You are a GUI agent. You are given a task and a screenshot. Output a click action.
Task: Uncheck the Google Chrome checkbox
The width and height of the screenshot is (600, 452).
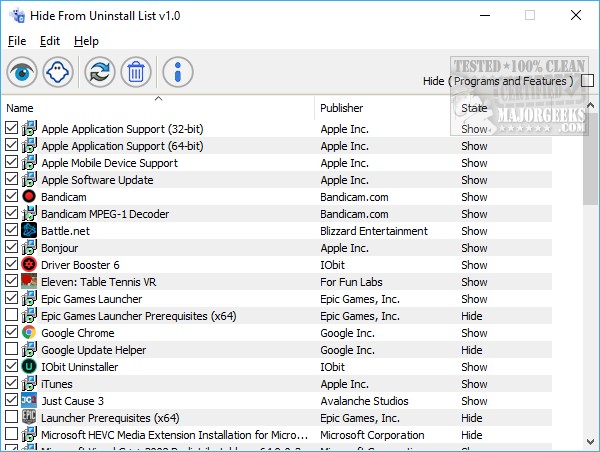[x=11, y=332]
